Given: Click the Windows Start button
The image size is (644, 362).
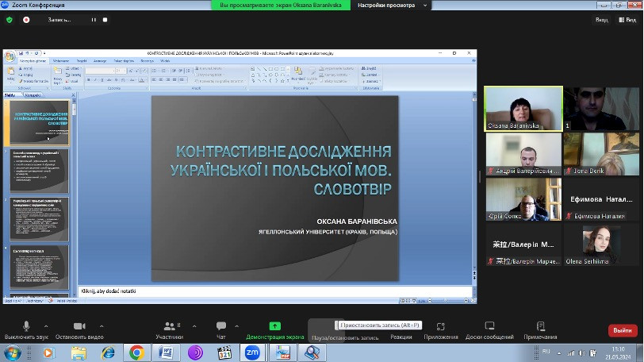Looking at the screenshot, I should tap(13, 352).
